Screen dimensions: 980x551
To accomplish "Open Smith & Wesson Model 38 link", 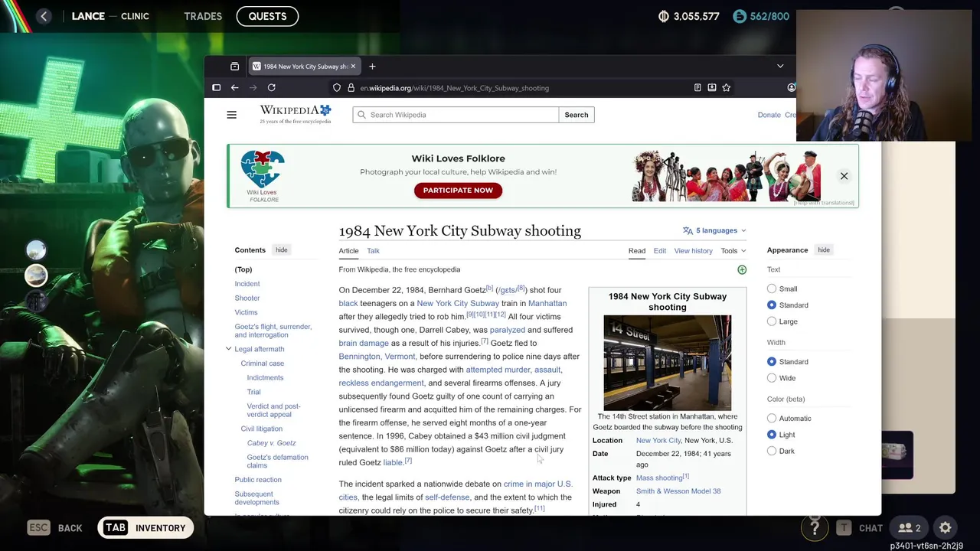I will [x=678, y=491].
